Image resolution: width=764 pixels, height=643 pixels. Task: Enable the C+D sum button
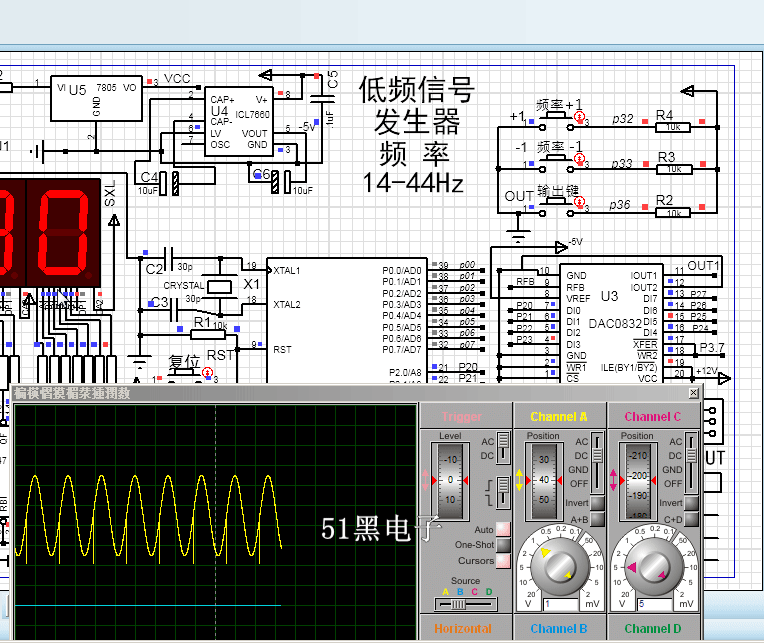[x=691, y=519]
